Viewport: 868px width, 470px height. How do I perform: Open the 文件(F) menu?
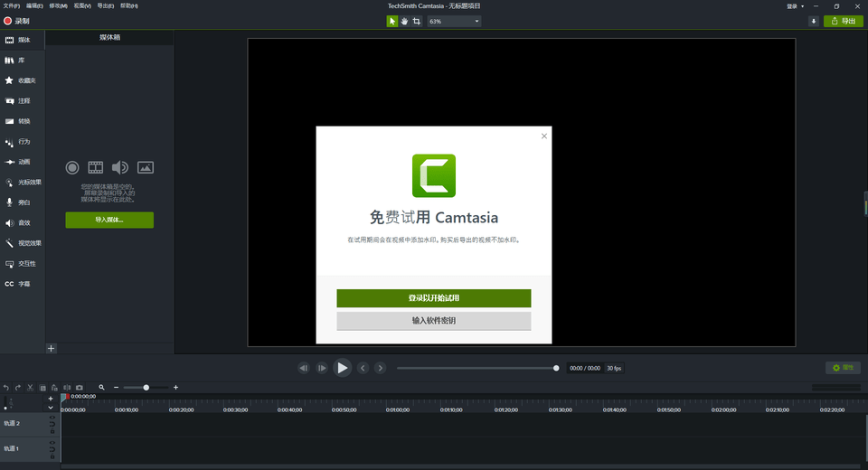coord(11,6)
